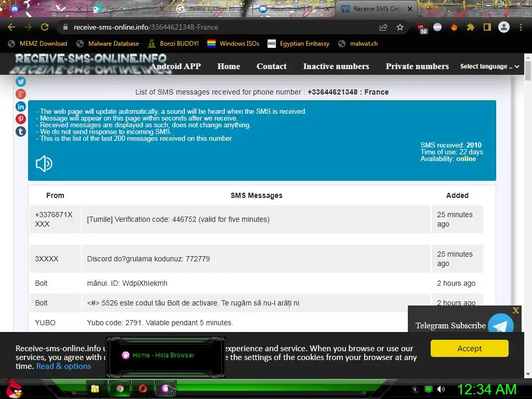Screen dimensions: 532x399
Task: Close the active Receive SMS Online tab
Action: [x=410, y=9]
